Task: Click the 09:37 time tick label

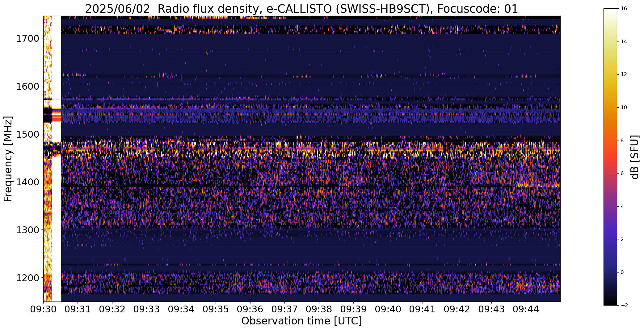Action: 284,309
